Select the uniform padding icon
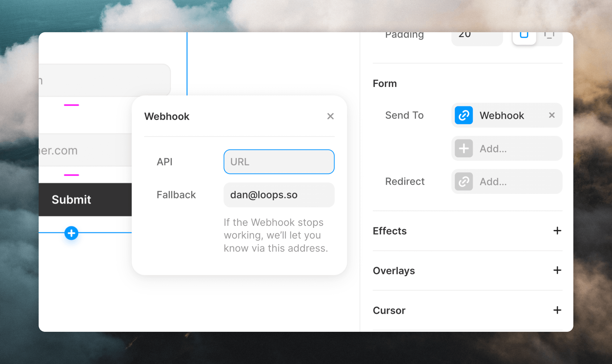This screenshot has height=364, width=612. click(524, 36)
